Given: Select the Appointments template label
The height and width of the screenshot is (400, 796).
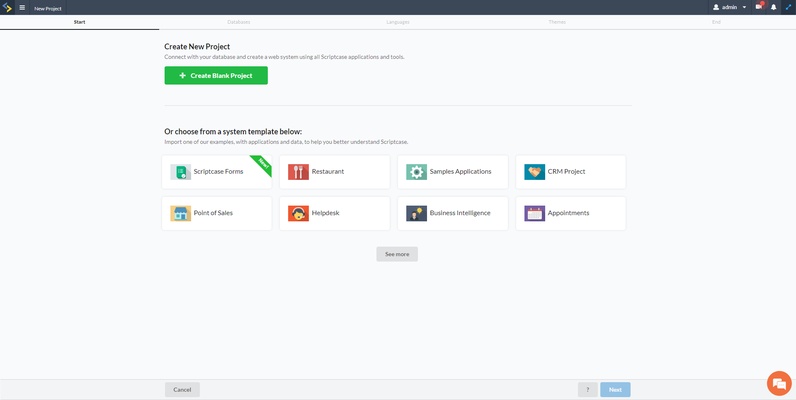Looking at the screenshot, I should point(569,213).
